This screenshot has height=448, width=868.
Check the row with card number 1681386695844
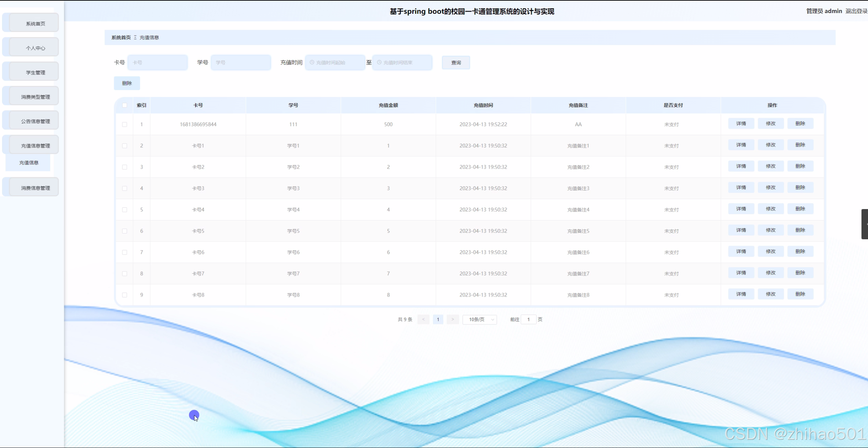[125, 125]
